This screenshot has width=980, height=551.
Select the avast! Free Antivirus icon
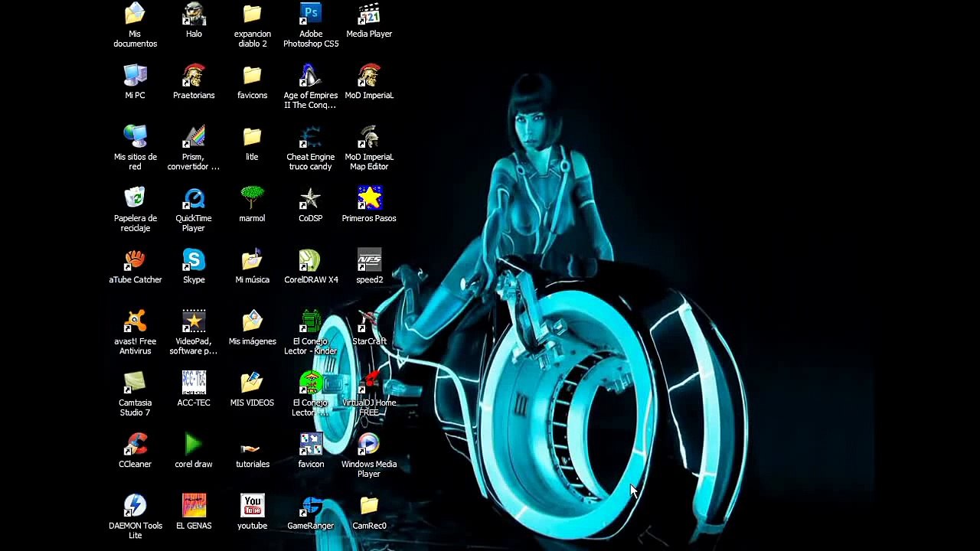click(x=135, y=321)
